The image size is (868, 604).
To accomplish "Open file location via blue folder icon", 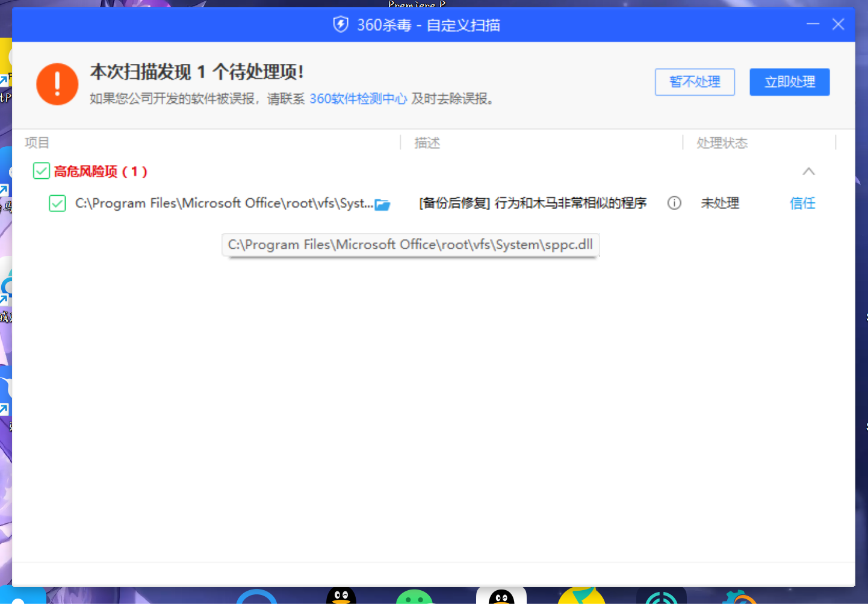I will click(x=382, y=205).
